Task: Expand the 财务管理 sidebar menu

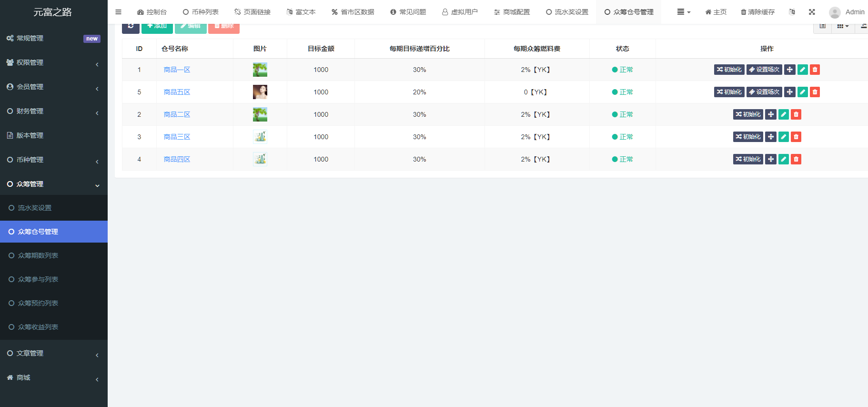Action: 53,111
